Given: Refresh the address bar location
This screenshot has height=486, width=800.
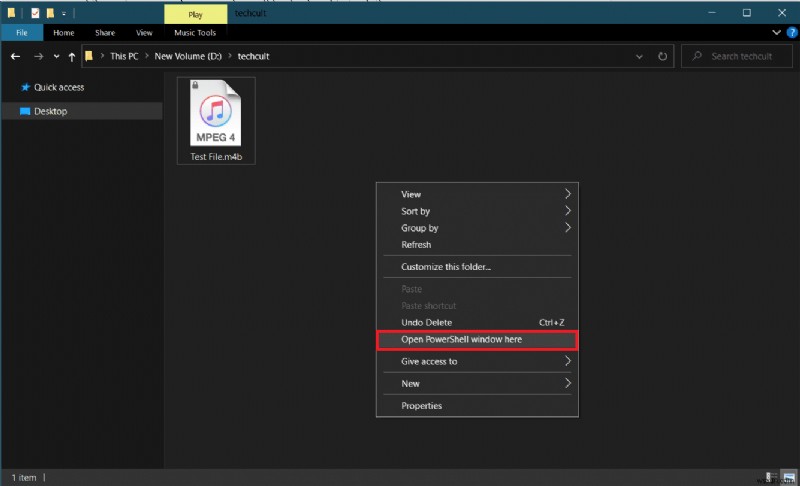Looking at the screenshot, I should (664, 57).
